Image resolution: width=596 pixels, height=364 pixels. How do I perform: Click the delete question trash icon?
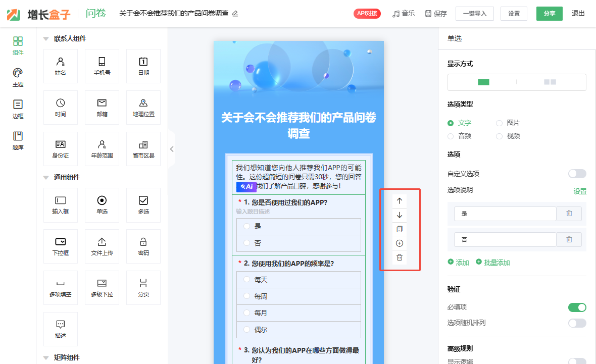pos(400,257)
